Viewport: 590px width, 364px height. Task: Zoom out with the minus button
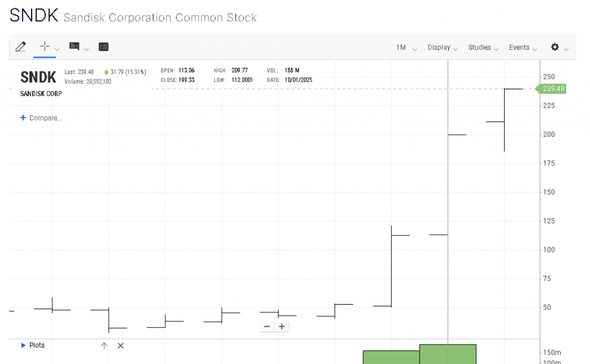[267, 327]
